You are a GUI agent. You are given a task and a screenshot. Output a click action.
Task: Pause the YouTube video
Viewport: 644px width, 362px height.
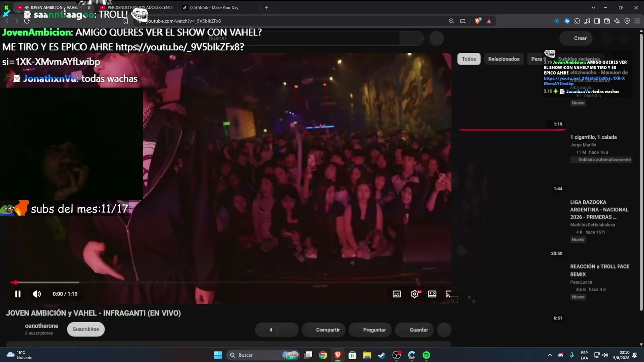click(18, 294)
